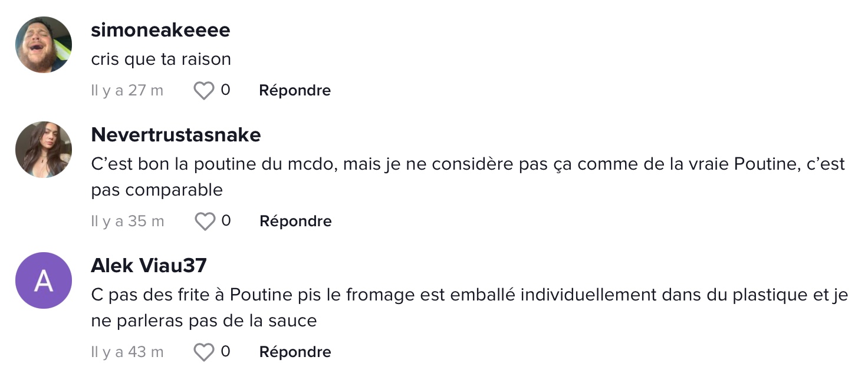Select the Alek Viau37 username
This screenshot has height=370, width=868.
[149, 266]
